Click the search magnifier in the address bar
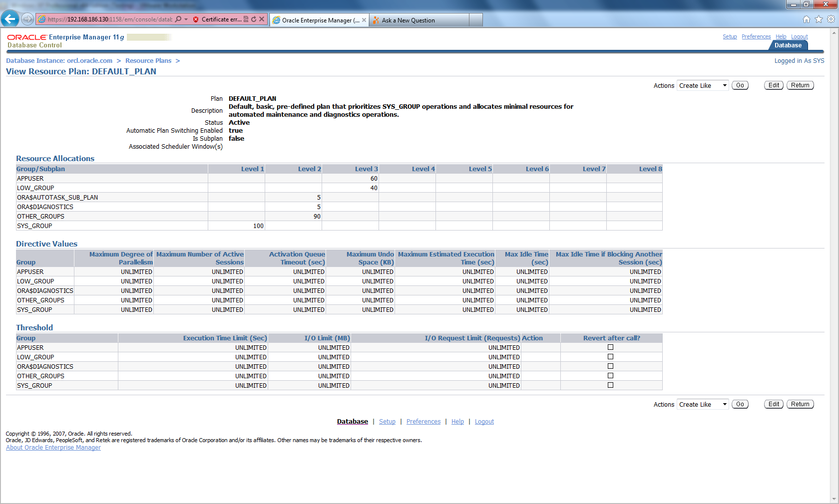The height and width of the screenshot is (504, 839). tap(178, 19)
